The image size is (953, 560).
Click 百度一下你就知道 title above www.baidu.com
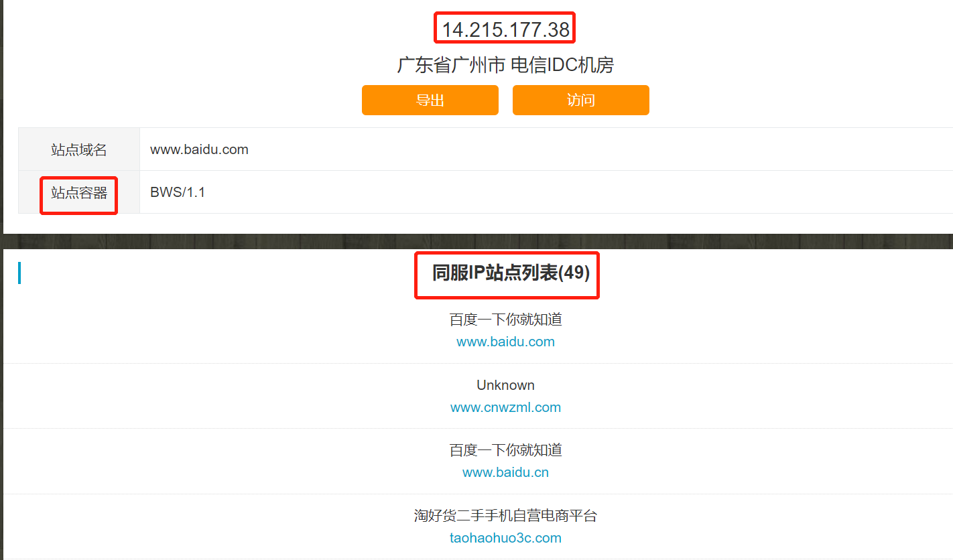pyautogui.click(x=505, y=320)
